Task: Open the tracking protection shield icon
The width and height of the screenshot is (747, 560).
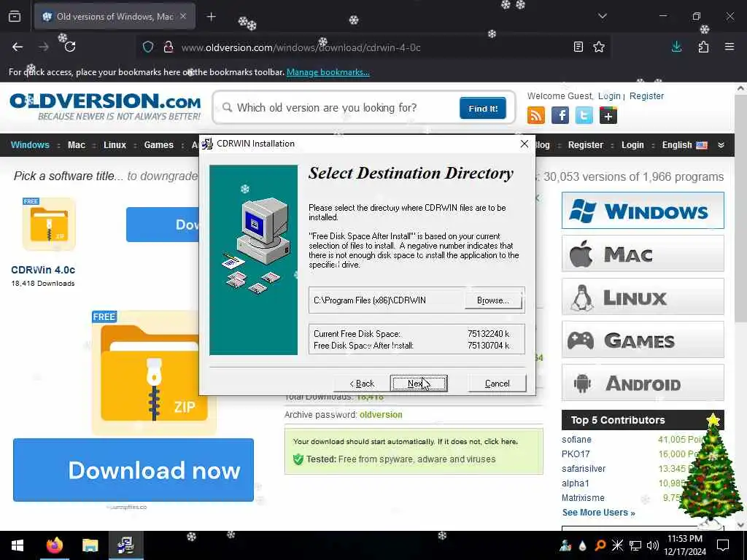Action: pyautogui.click(x=148, y=47)
